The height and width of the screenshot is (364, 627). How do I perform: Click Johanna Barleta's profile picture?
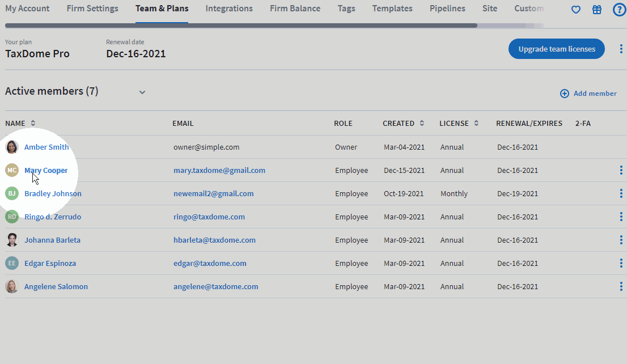pyautogui.click(x=11, y=239)
